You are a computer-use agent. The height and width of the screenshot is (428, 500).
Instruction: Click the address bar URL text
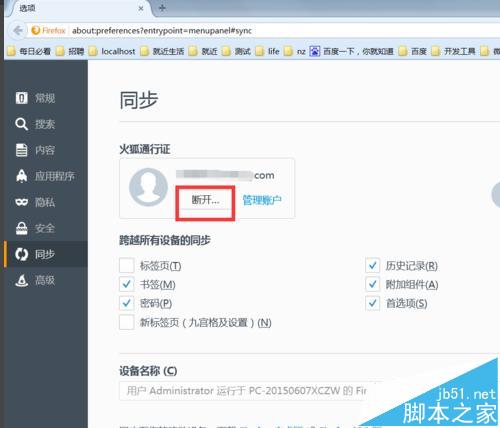[162, 31]
